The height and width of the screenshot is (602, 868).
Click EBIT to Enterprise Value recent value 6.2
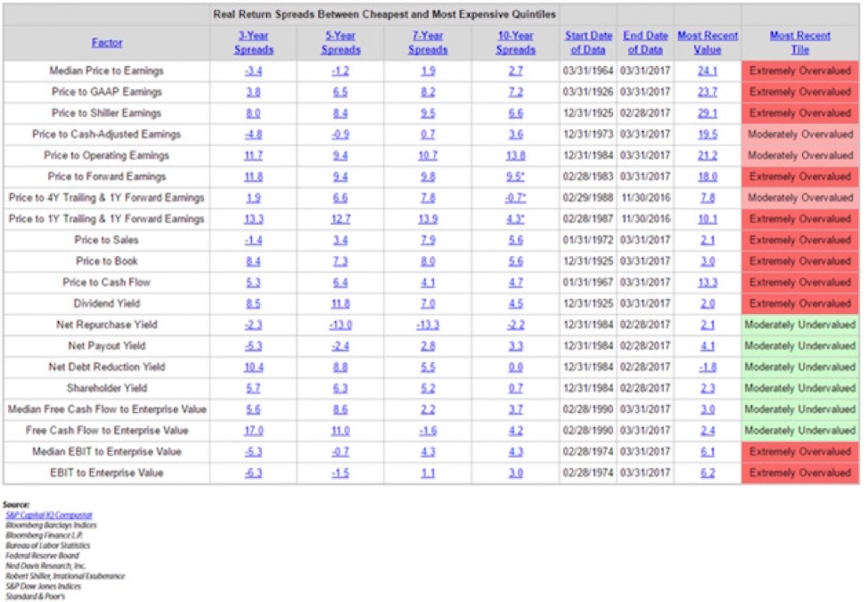point(708,473)
